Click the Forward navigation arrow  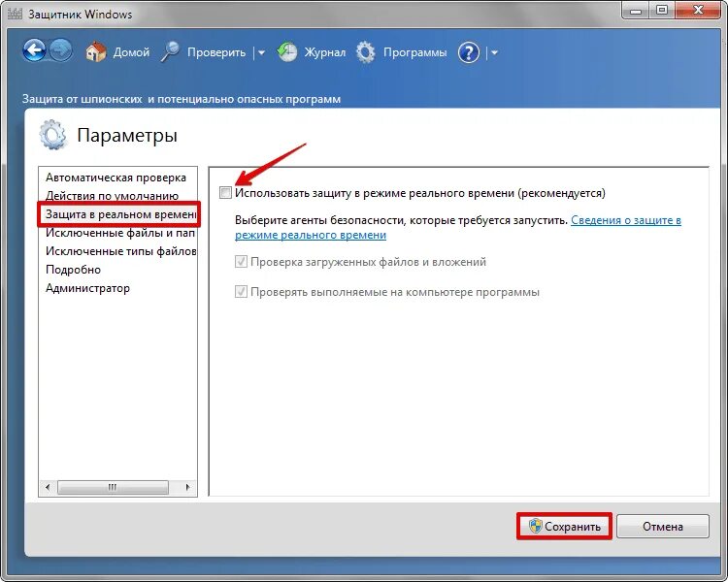[61, 50]
